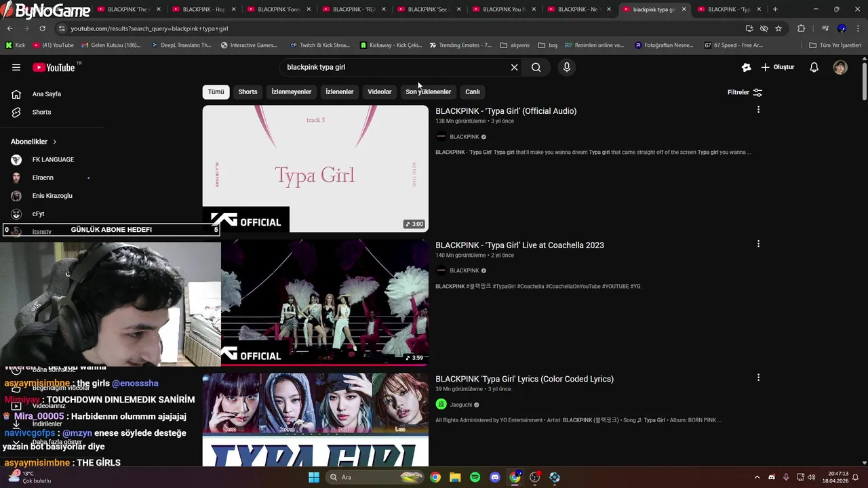Screen dimensions: 868x488
Task: Open alışveris bookmarks folder
Action: [515, 45]
